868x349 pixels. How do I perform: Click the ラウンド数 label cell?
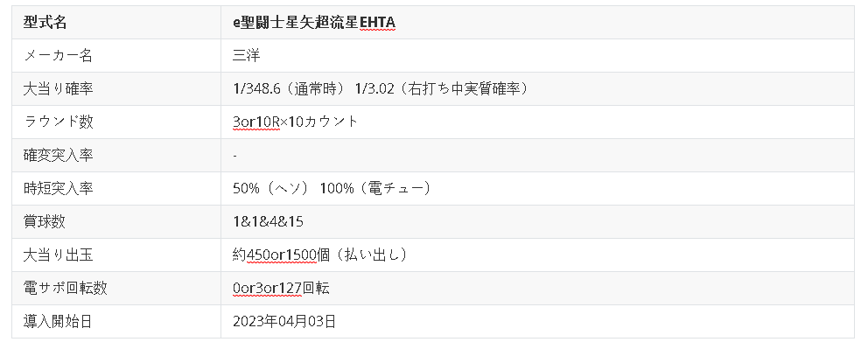pos(116,122)
